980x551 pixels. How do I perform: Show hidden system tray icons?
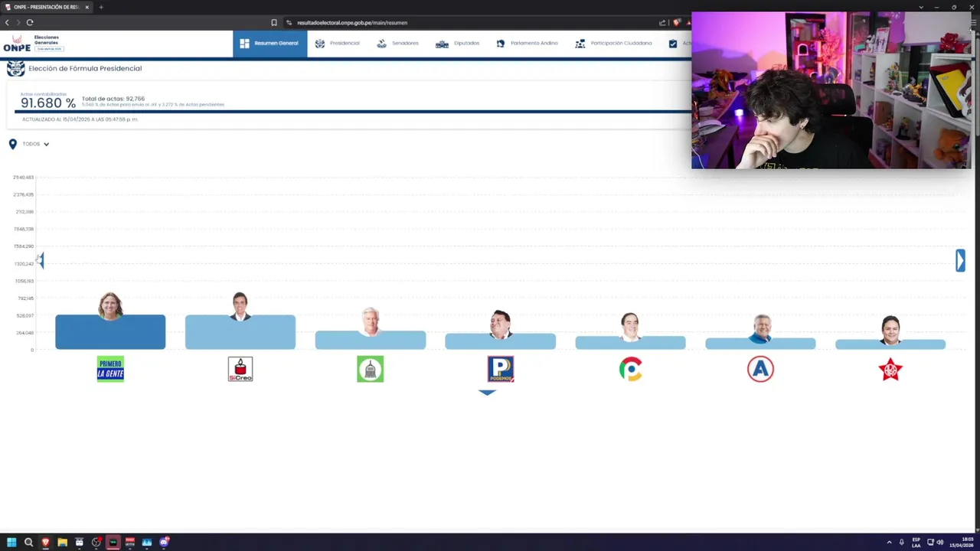(889, 542)
